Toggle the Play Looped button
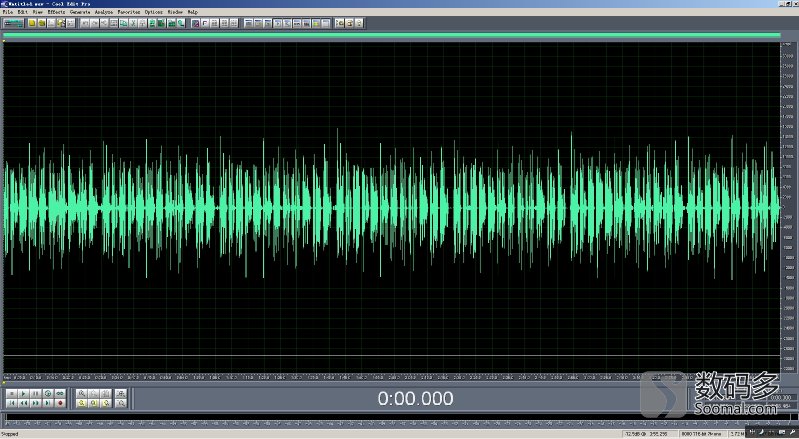Screen dimensions: 799x439 tap(59, 394)
